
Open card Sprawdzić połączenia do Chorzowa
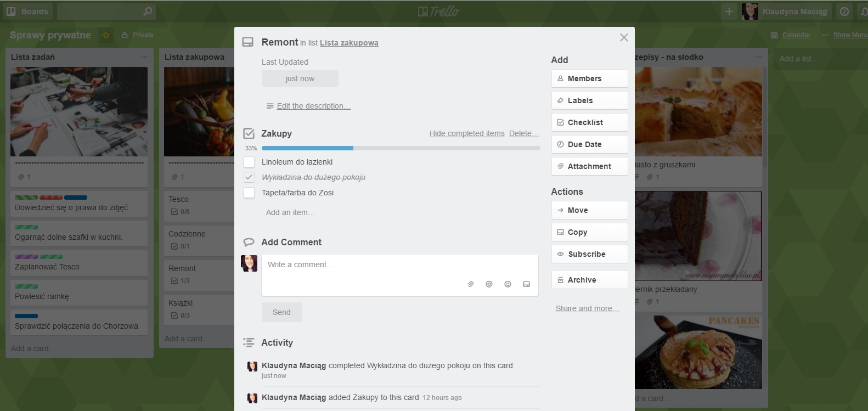tap(79, 322)
